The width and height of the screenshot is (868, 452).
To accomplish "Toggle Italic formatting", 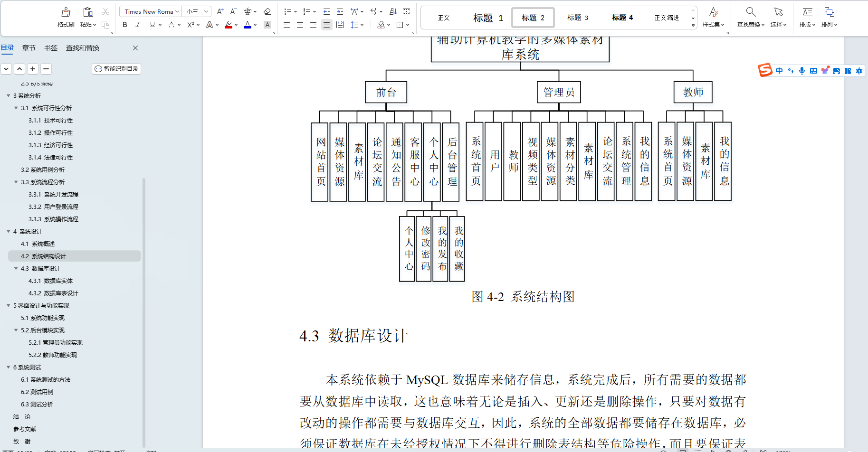I will point(138,25).
